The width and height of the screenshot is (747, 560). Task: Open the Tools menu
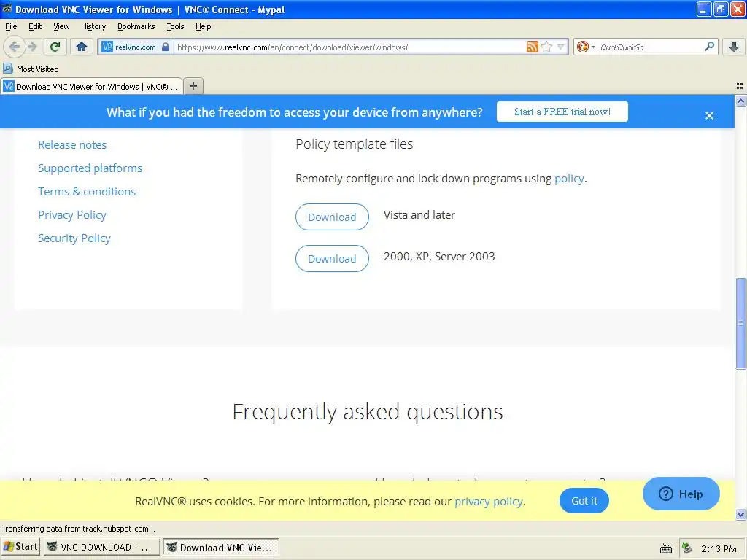click(x=175, y=26)
